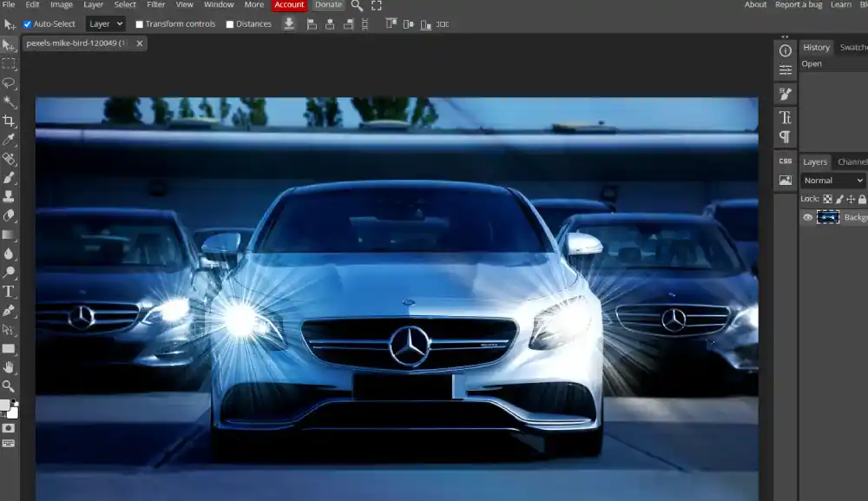868x501 pixels.
Task: Open the Window menu
Action: pos(219,5)
